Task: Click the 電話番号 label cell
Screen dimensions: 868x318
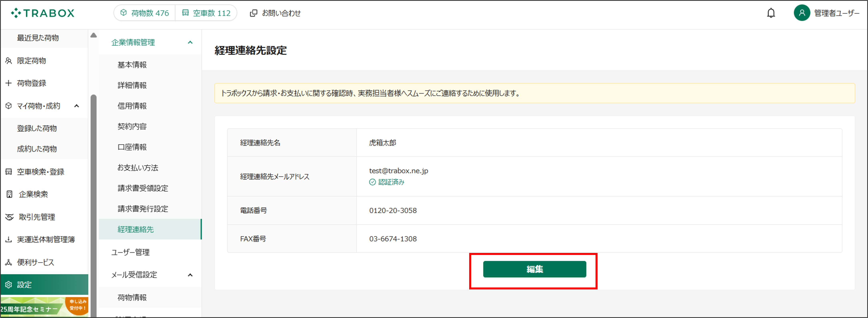Action: coord(292,210)
